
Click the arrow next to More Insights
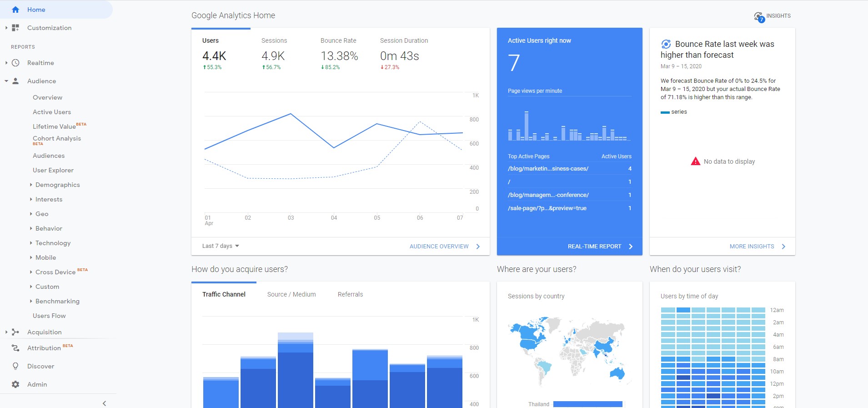783,247
